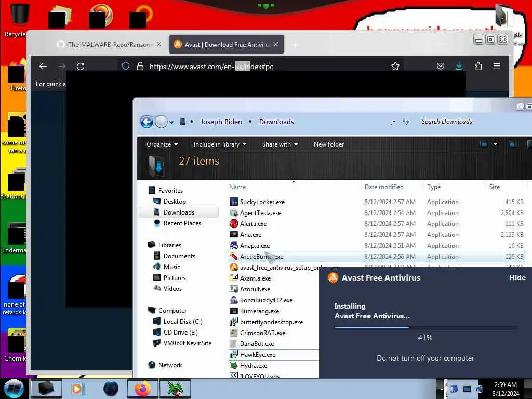Select Anap.a.exe file

[x=255, y=246]
